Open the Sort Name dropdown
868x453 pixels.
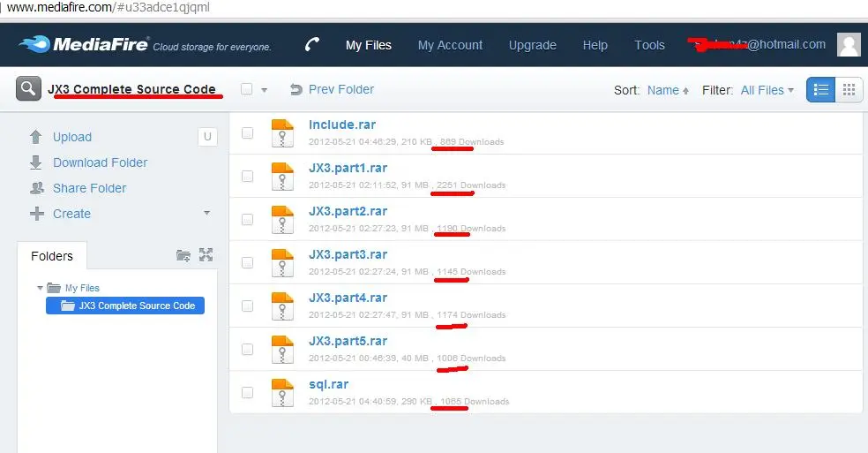point(668,90)
